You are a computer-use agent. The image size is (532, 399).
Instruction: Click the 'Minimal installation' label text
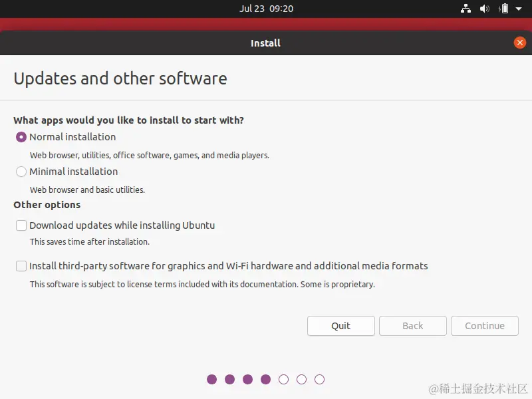pyautogui.click(x=74, y=172)
